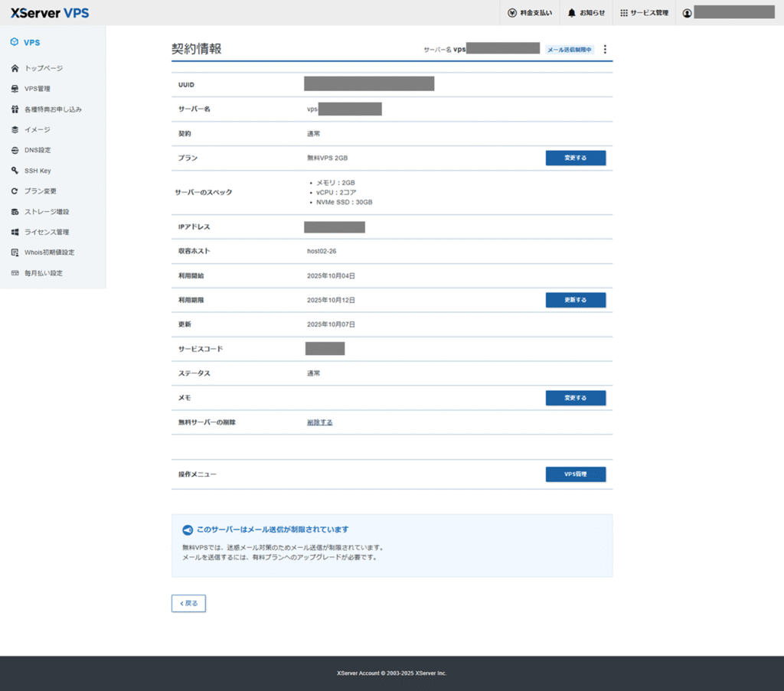Screen dimensions: 784x691
Task: Click the home icon beside トップページ
Action: 15,68
